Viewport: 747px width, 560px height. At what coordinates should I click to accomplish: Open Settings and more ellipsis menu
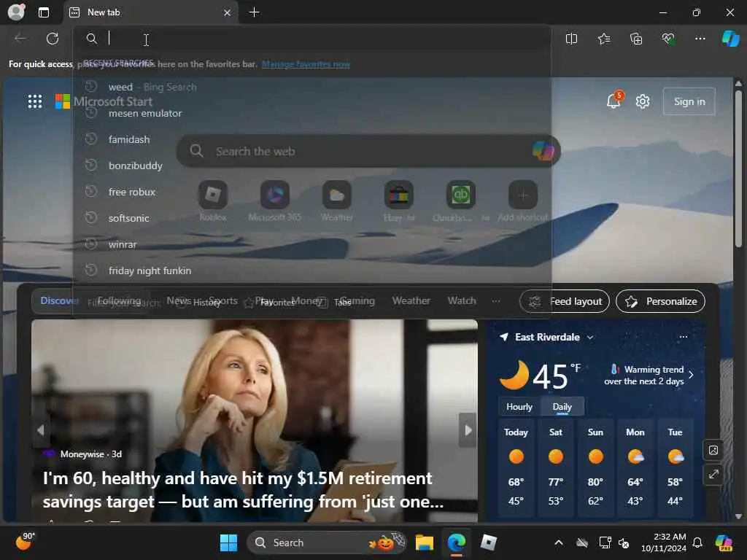coord(700,39)
